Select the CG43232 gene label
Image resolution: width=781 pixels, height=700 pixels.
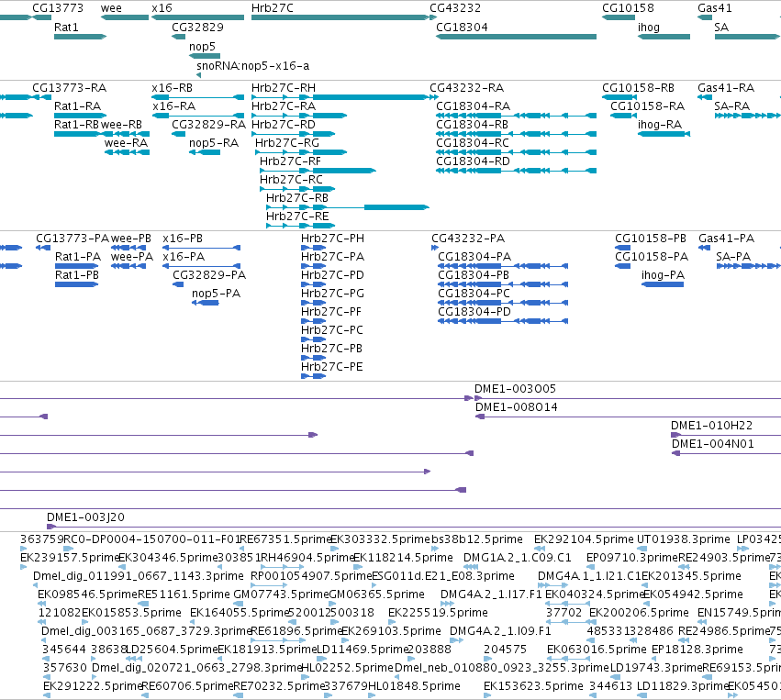click(455, 8)
